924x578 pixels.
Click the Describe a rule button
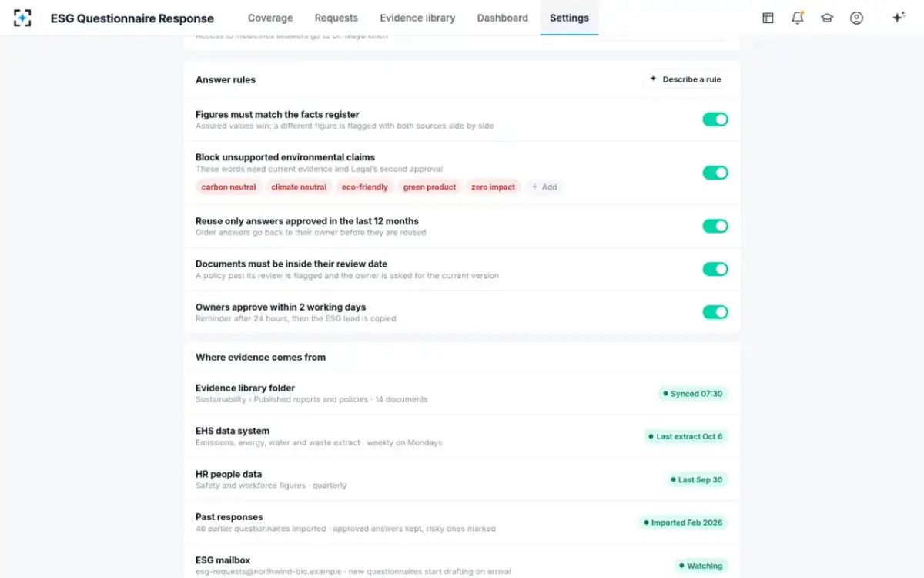pyautogui.click(x=685, y=79)
